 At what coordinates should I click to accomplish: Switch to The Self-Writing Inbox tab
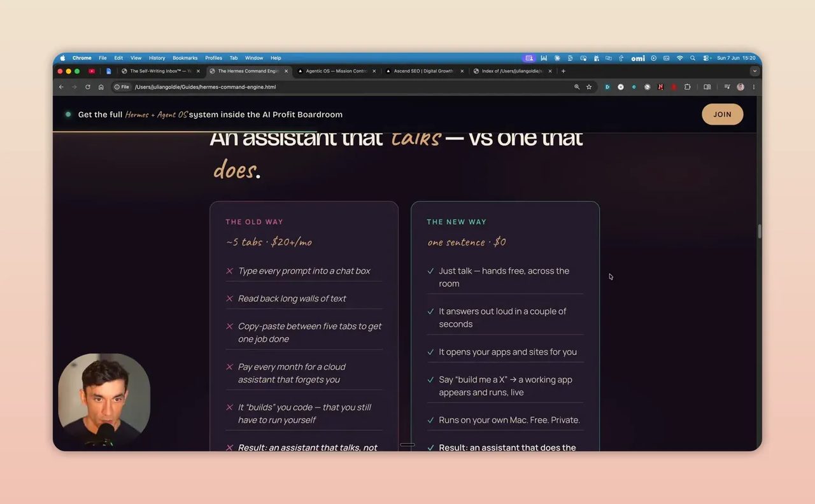(x=160, y=71)
